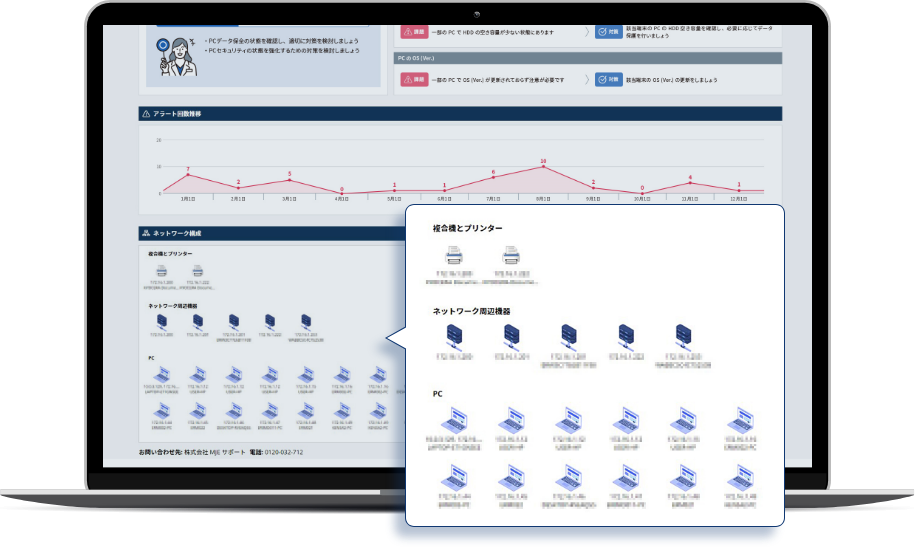
Task: Click the chart peak data point labeled 10
Action: point(543,167)
